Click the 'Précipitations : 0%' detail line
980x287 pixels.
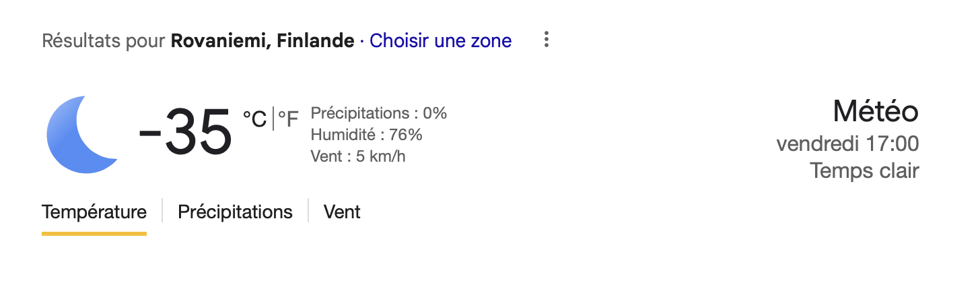378,113
